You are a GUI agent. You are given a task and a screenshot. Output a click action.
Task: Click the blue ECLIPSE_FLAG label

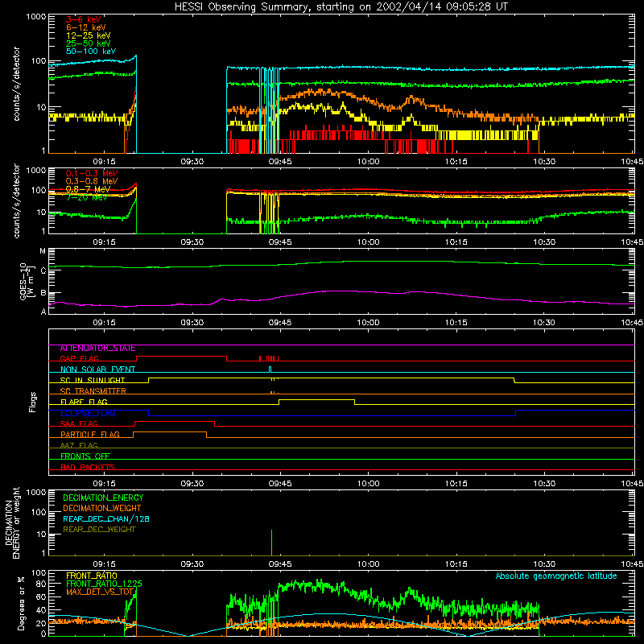88,413
